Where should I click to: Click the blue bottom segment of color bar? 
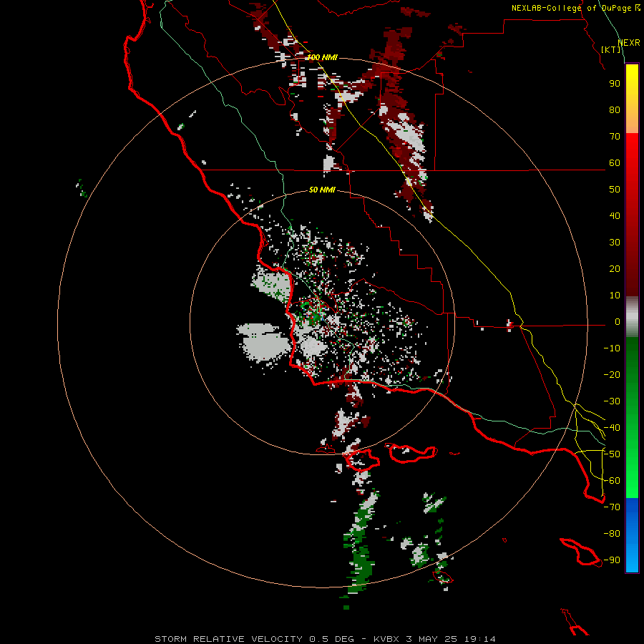pos(632,535)
